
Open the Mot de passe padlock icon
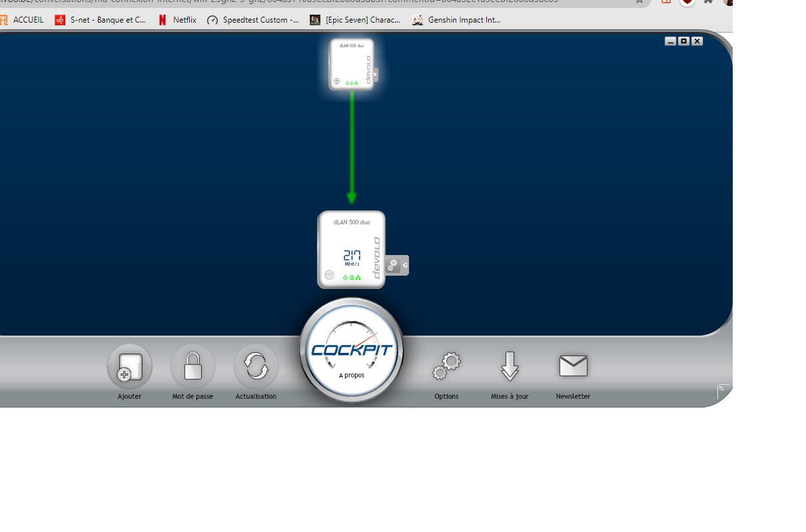click(x=193, y=367)
